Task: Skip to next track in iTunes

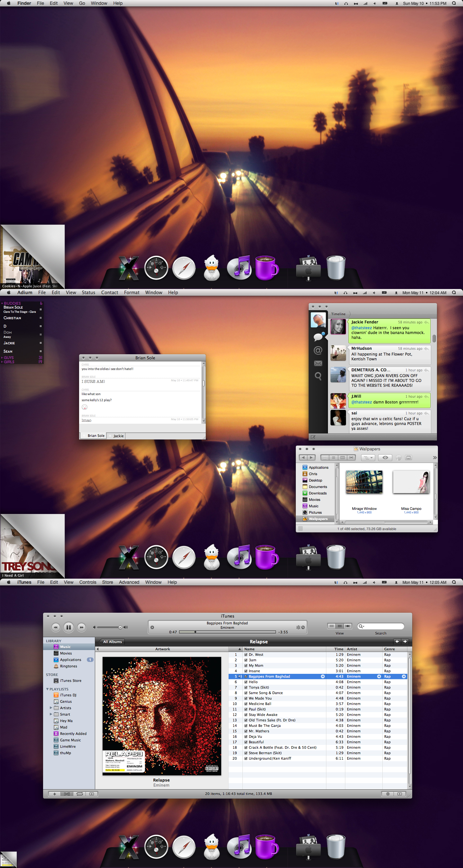Action: [x=81, y=627]
